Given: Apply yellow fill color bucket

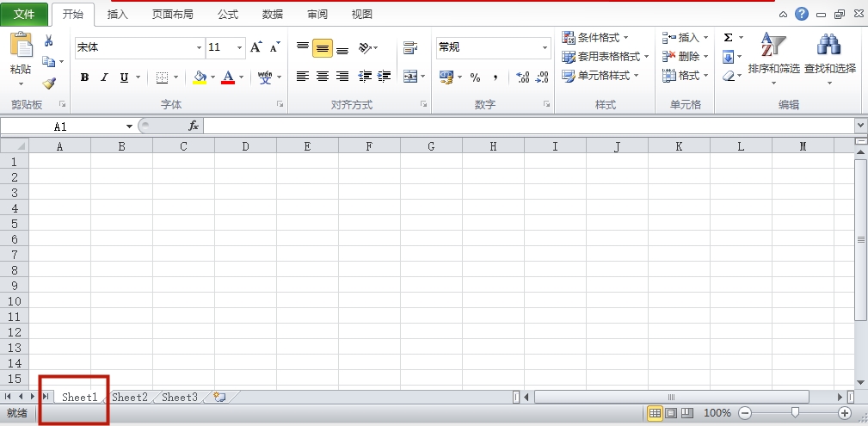Looking at the screenshot, I should pyautogui.click(x=200, y=77).
